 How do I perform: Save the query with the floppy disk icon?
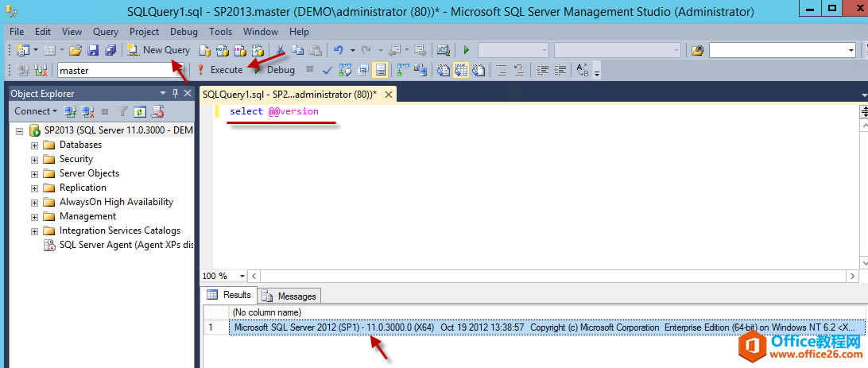click(x=93, y=50)
